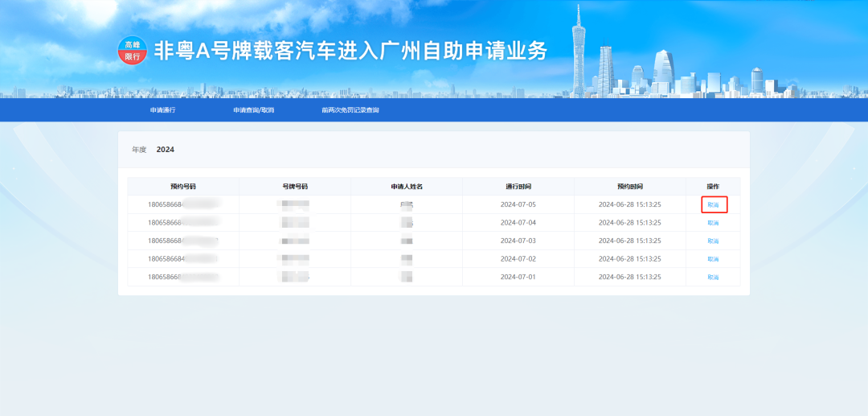Image resolution: width=868 pixels, height=416 pixels.
Task: Click 取消 for the 2024-07-04 row
Action: (713, 223)
